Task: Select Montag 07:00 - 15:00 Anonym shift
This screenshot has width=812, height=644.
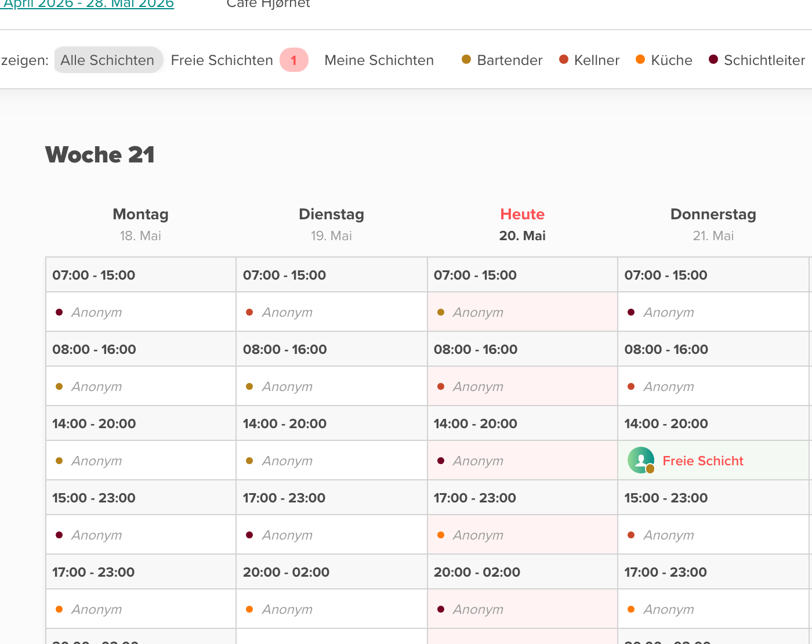Action: tap(141, 312)
